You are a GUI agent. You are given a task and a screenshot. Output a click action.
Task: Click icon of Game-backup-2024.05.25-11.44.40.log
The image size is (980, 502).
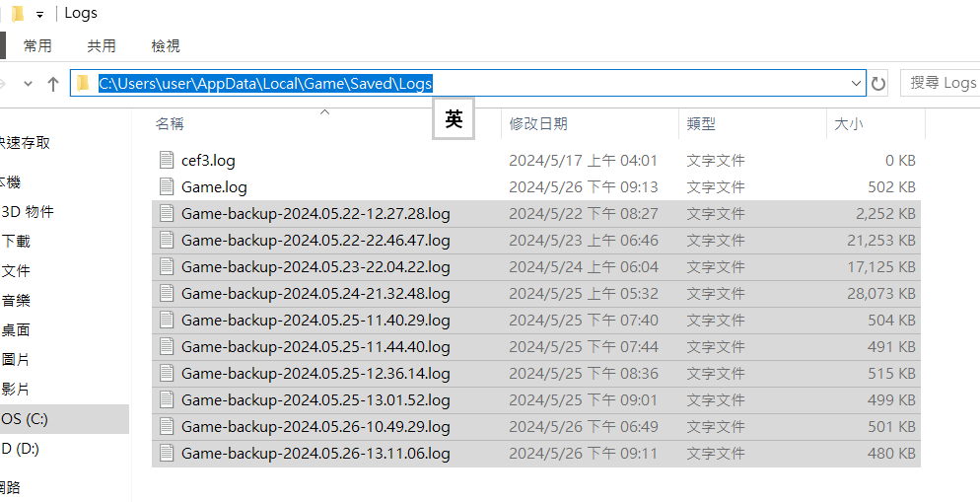point(167,346)
